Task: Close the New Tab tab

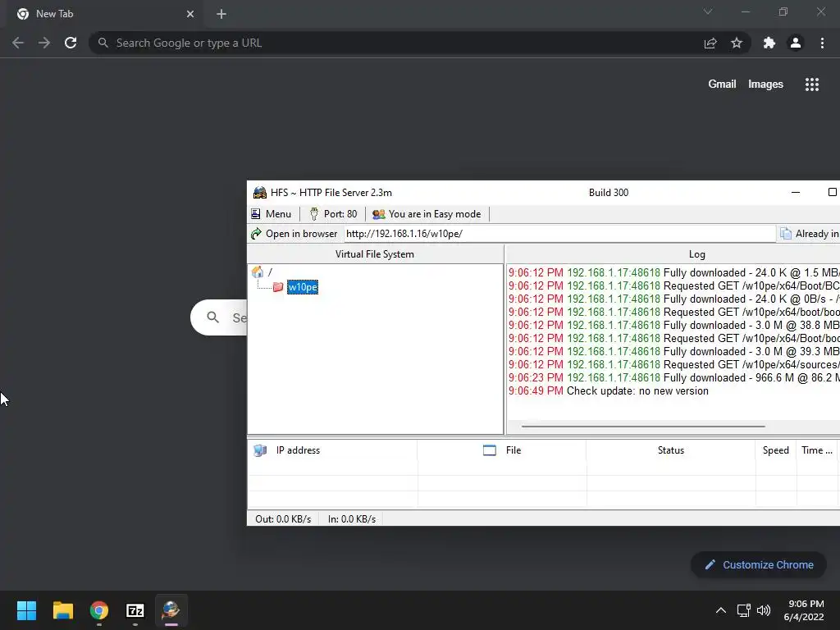Action: click(x=190, y=14)
